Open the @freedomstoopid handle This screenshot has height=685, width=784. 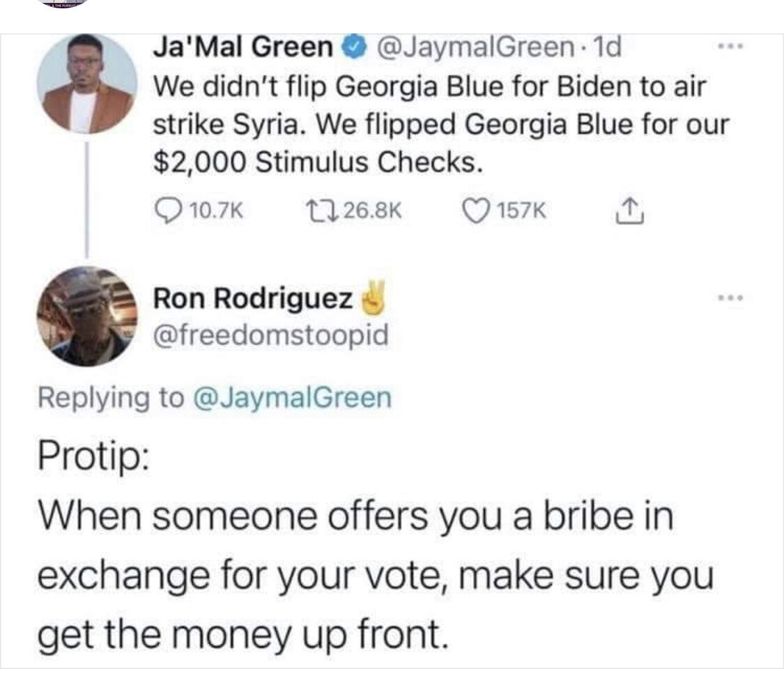click(270, 334)
